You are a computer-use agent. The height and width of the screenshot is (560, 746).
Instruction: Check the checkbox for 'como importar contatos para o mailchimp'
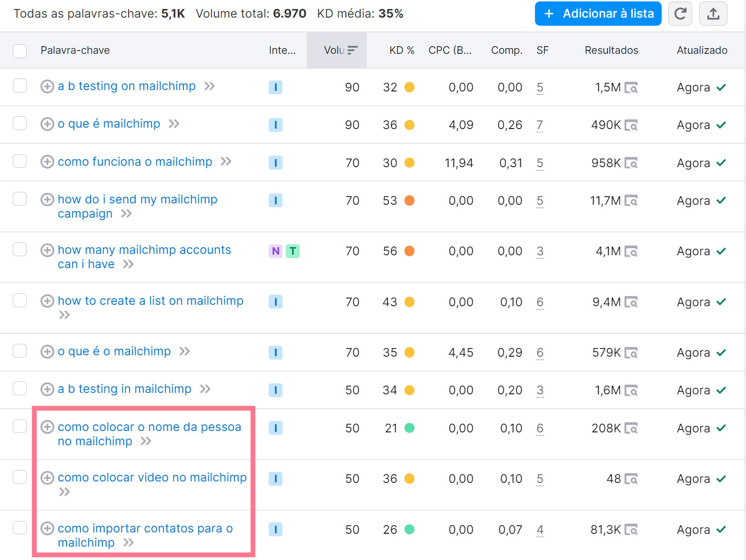pos(20,528)
